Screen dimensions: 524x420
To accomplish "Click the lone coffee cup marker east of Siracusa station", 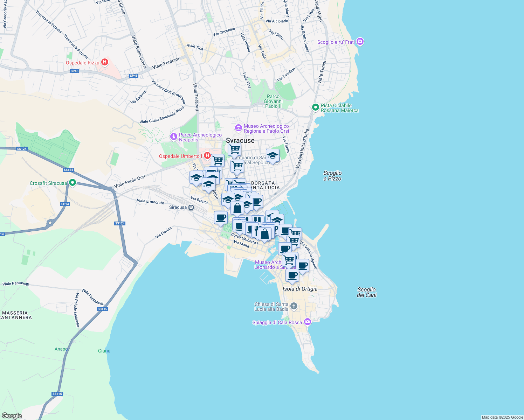I will tap(221, 218).
